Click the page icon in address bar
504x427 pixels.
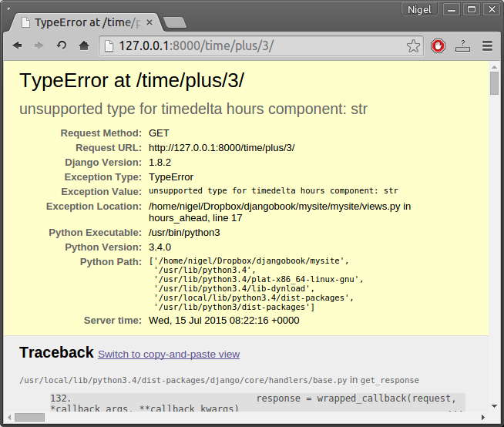click(109, 46)
